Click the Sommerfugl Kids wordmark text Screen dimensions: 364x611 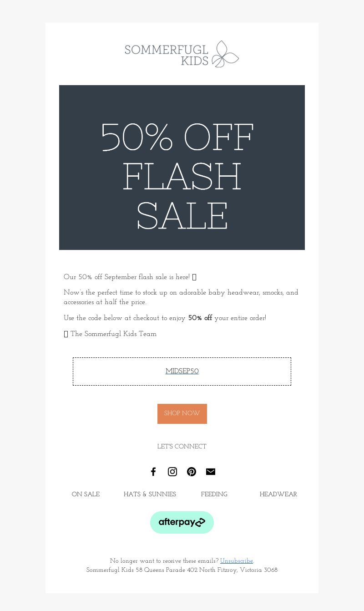pyautogui.click(x=167, y=55)
